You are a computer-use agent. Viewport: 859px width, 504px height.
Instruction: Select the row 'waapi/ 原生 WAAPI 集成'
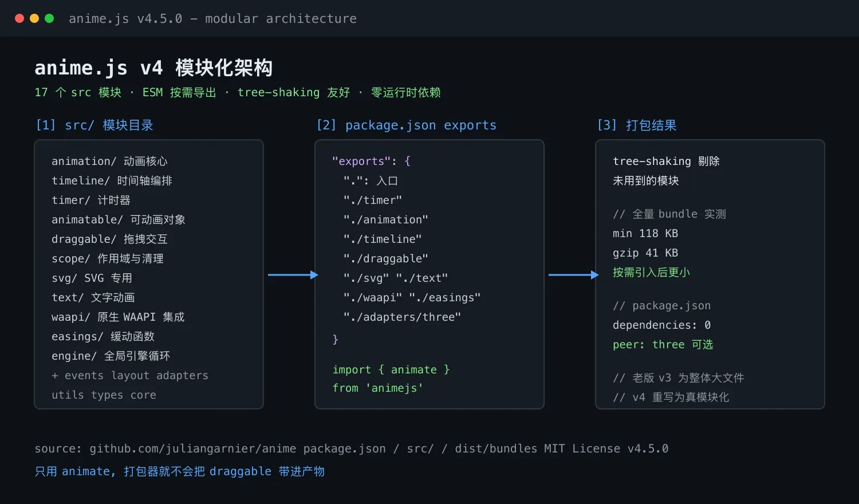(118, 317)
